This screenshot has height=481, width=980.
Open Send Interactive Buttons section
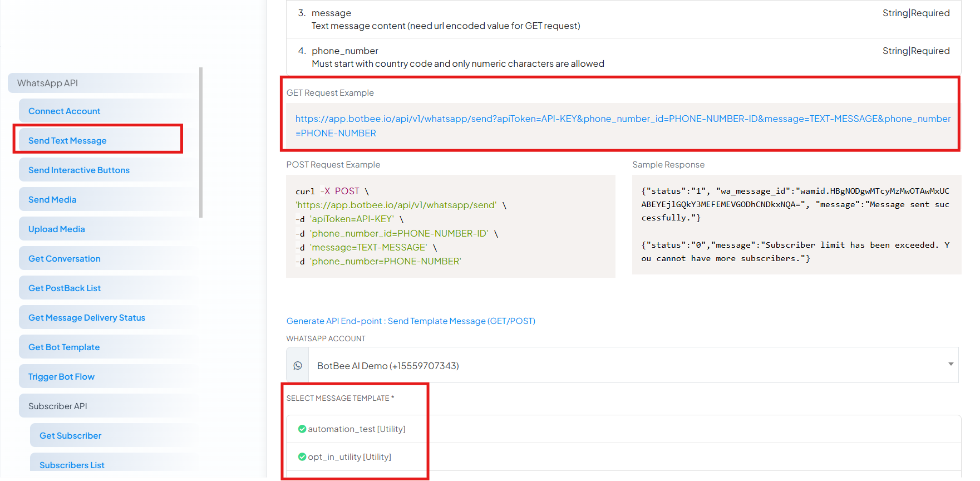(x=109, y=170)
